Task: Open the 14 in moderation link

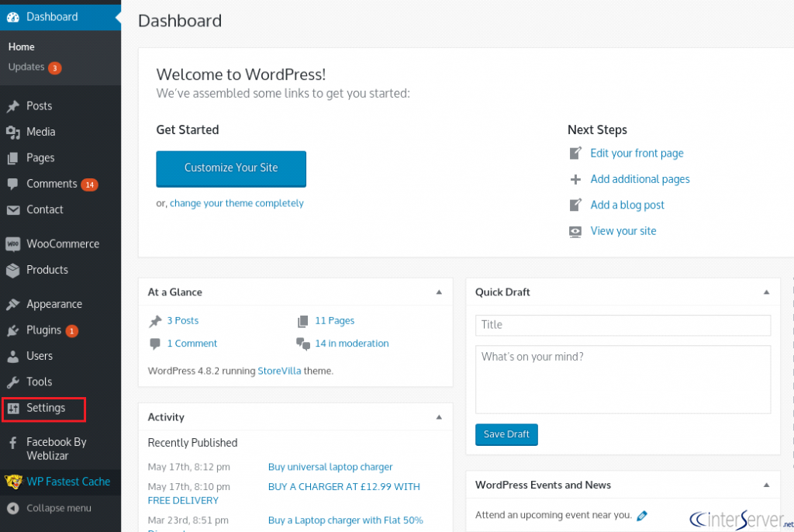Action: tap(352, 344)
